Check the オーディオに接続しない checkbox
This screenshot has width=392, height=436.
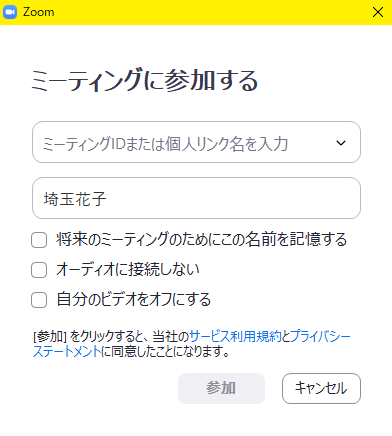pyautogui.click(x=39, y=270)
